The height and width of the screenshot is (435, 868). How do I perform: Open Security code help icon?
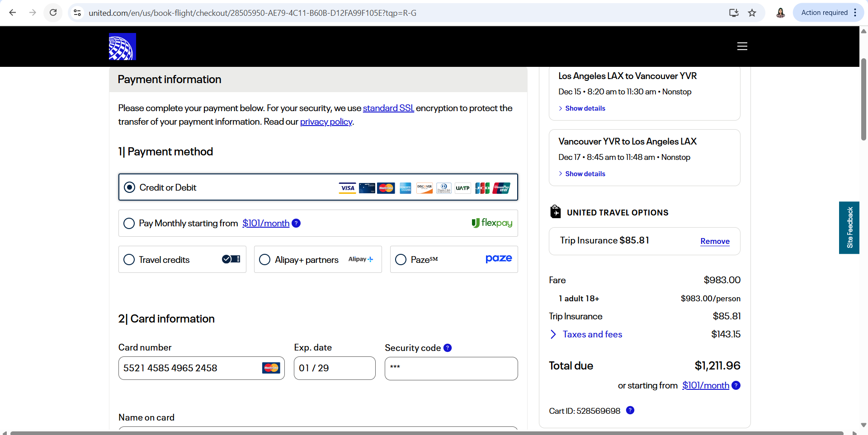point(448,348)
